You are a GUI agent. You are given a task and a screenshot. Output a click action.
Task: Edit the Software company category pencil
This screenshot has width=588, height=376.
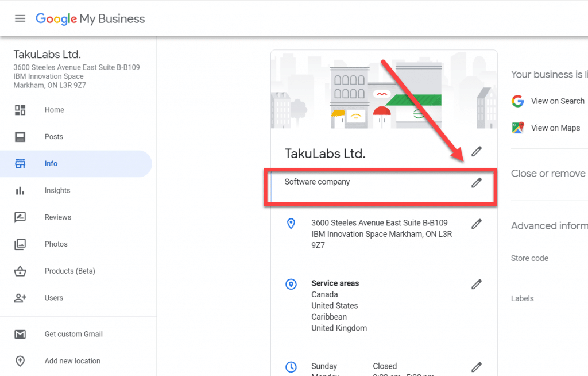(x=476, y=183)
